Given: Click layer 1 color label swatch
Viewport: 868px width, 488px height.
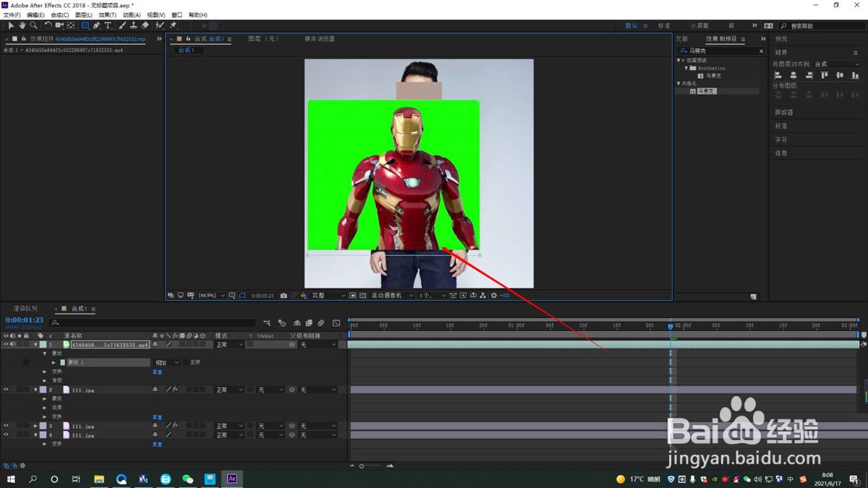Looking at the screenshot, I should pos(43,345).
